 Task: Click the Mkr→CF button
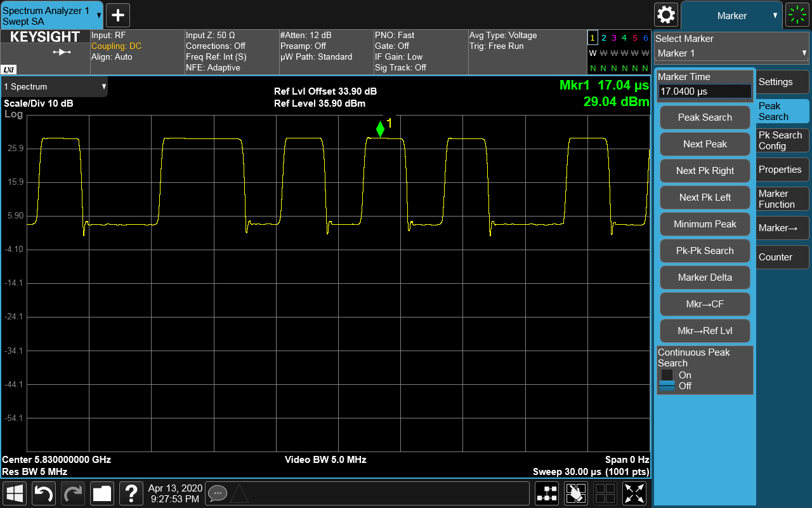[705, 304]
